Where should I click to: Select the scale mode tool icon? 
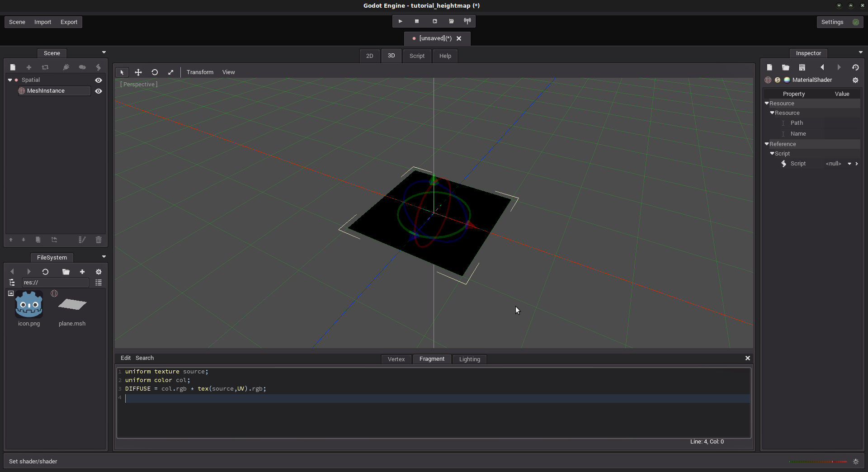point(171,72)
